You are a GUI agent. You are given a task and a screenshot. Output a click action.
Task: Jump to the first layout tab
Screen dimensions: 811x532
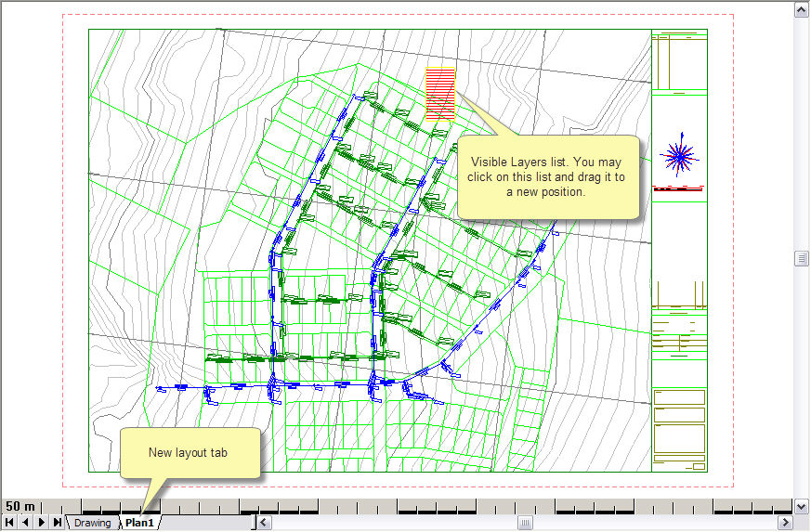[x=9, y=523]
